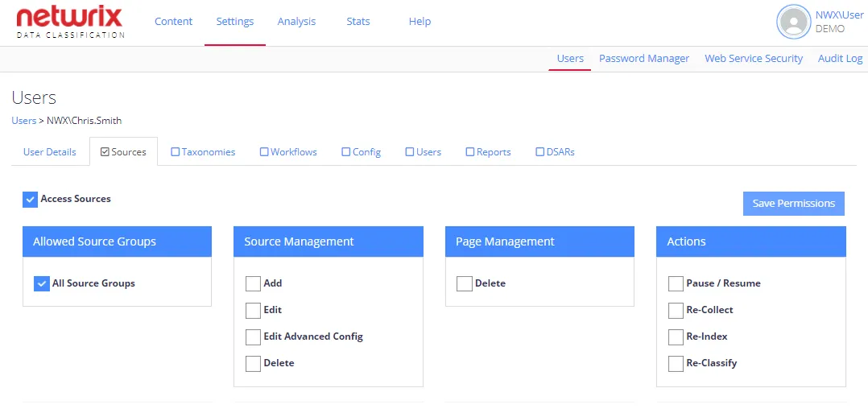868x417 pixels.
Task: Click the Source Management panel header
Action: (329, 242)
